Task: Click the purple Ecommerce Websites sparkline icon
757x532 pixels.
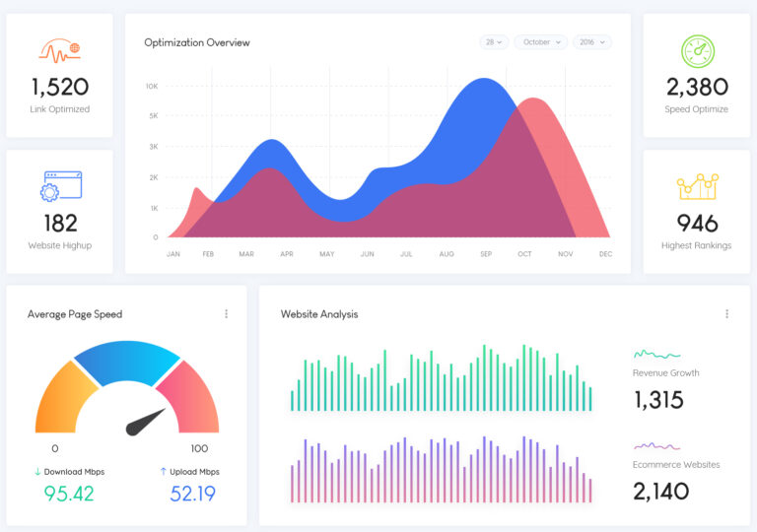Action: (656, 445)
